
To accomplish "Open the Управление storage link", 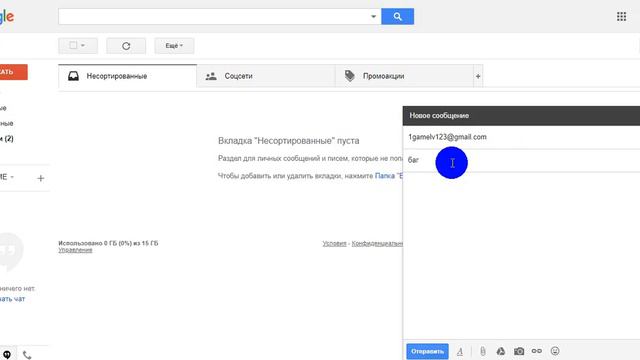I will point(75,250).
